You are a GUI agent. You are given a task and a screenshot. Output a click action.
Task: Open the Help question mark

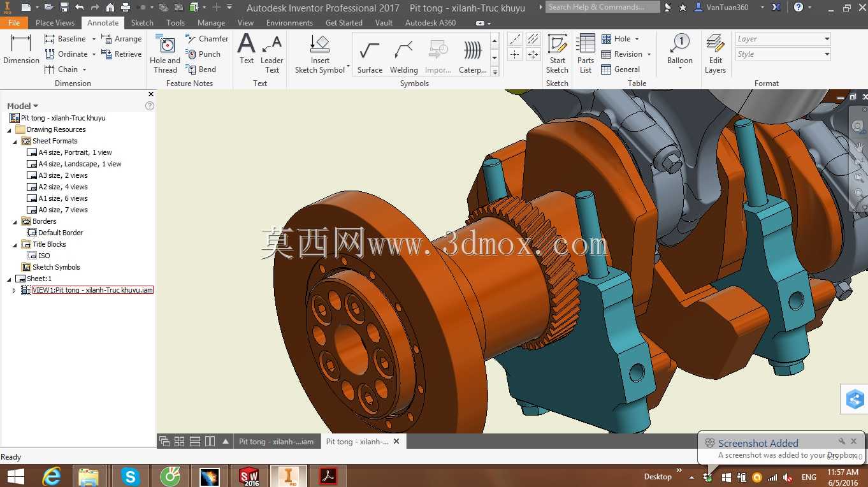[x=799, y=8]
